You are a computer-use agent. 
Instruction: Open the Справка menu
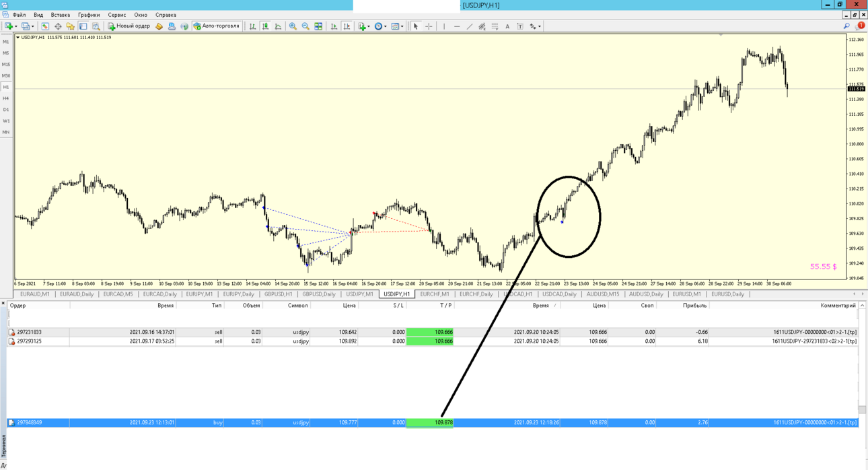(x=166, y=15)
